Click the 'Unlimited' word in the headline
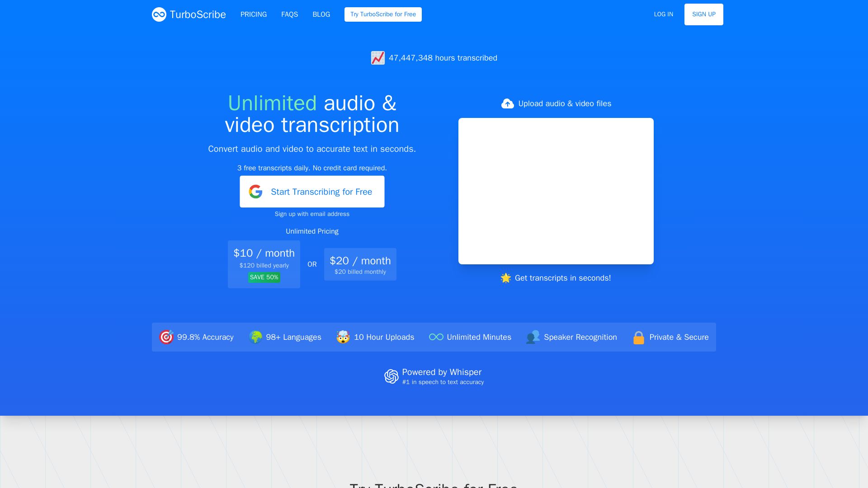The height and width of the screenshot is (488, 868). pyautogui.click(x=272, y=103)
